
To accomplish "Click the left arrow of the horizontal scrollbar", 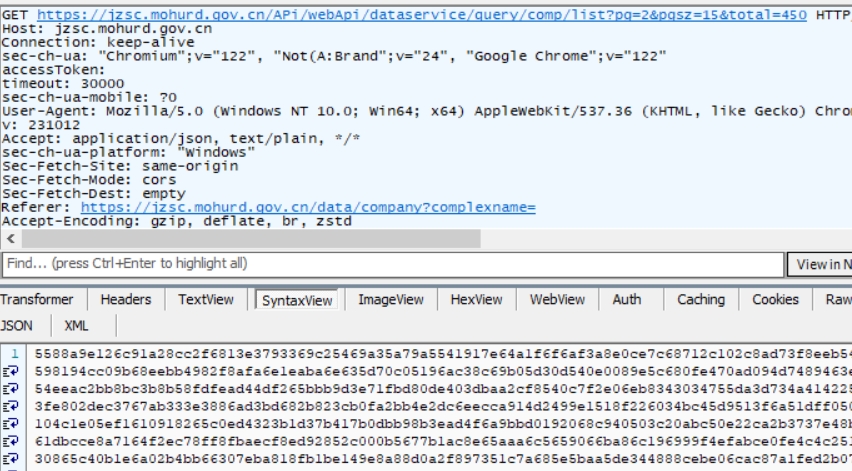I will click(10, 240).
